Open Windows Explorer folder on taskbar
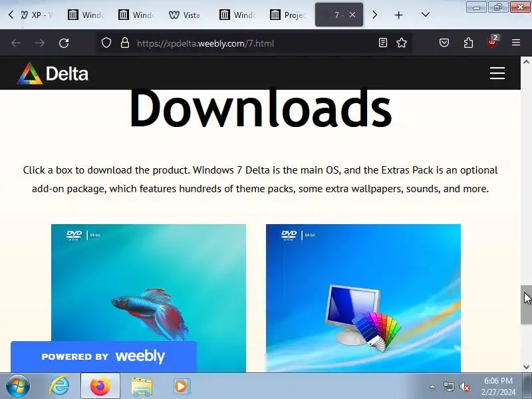Image resolution: width=532 pixels, height=399 pixels. click(142, 387)
